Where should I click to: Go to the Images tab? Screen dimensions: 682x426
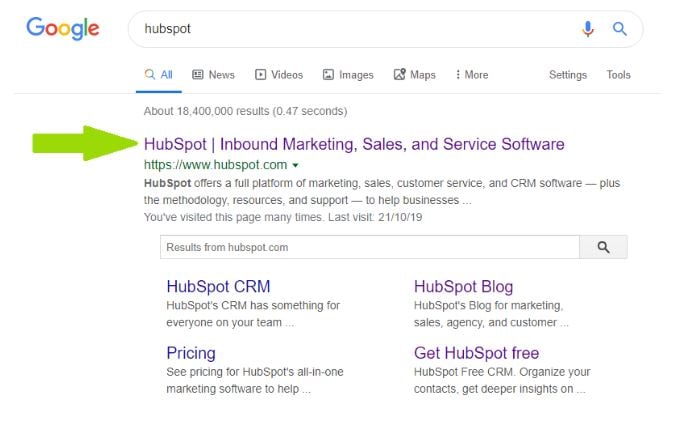(348, 75)
